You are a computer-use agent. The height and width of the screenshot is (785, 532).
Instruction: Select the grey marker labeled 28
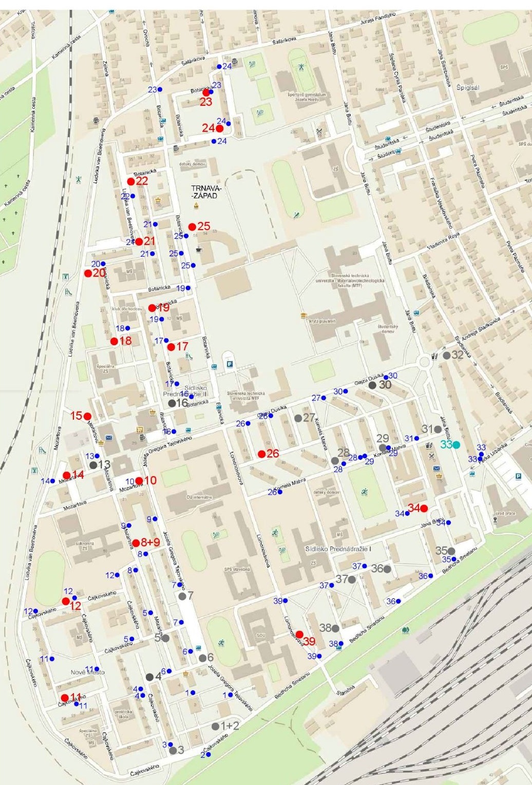pos(335,460)
